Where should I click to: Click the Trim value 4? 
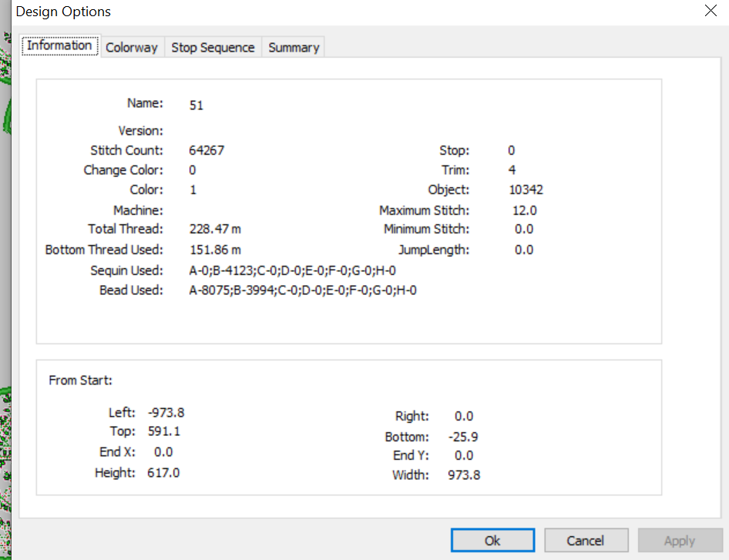pos(512,170)
